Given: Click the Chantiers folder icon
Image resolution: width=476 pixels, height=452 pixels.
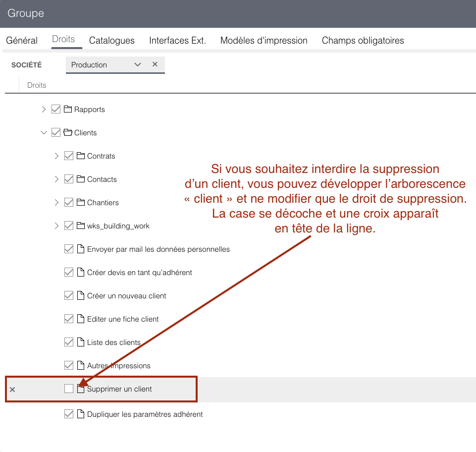Looking at the screenshot, I should click(80, 202).
